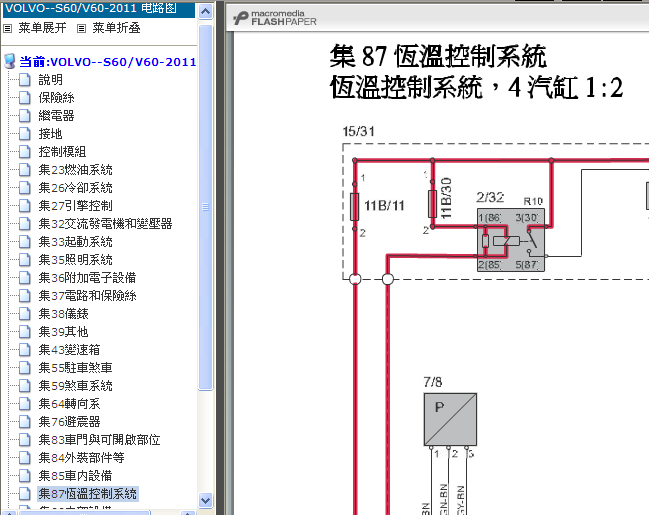Select 集37電路和保險絲 in the tree

coord(87,296)
